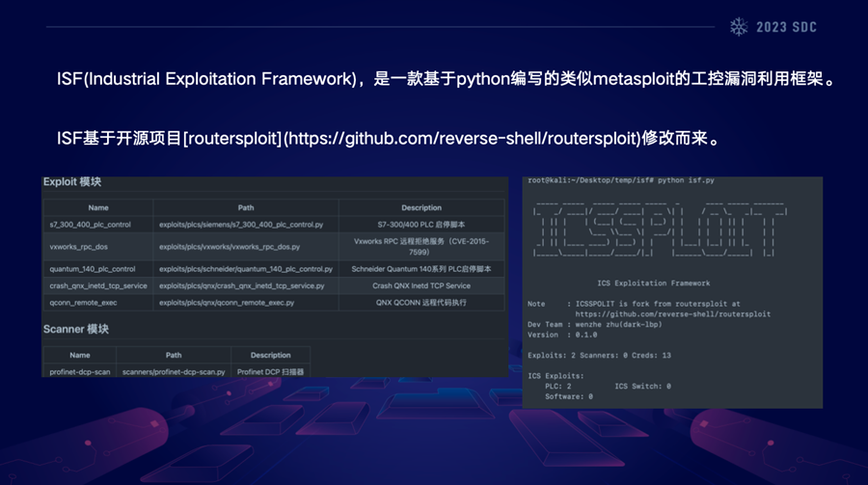Select the exploits/plcs/vxworks/vxworks_rpc_dos.py path cell
868x485 pixels.
point(246,247)
